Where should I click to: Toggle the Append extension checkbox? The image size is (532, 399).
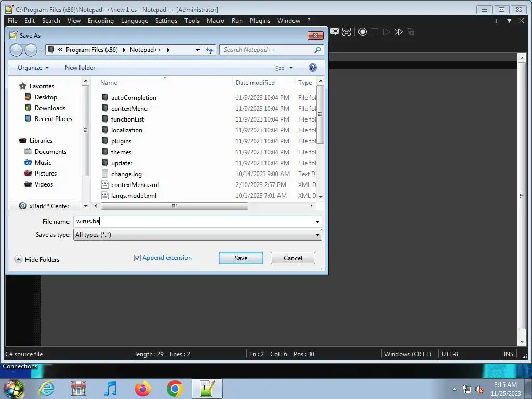[x=137, y=258]
